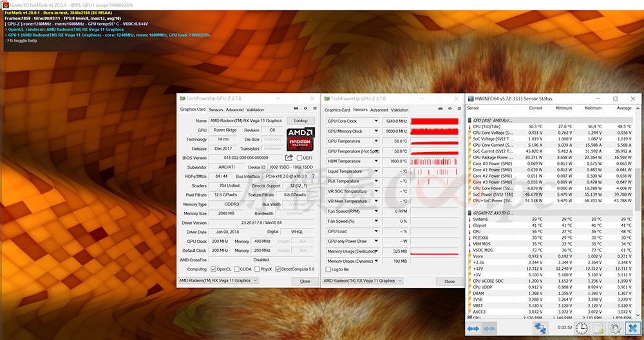The height and width of the screenshot is (340, 644).
Task: Click the Bus Interface question mark icon
Action: 314,176
